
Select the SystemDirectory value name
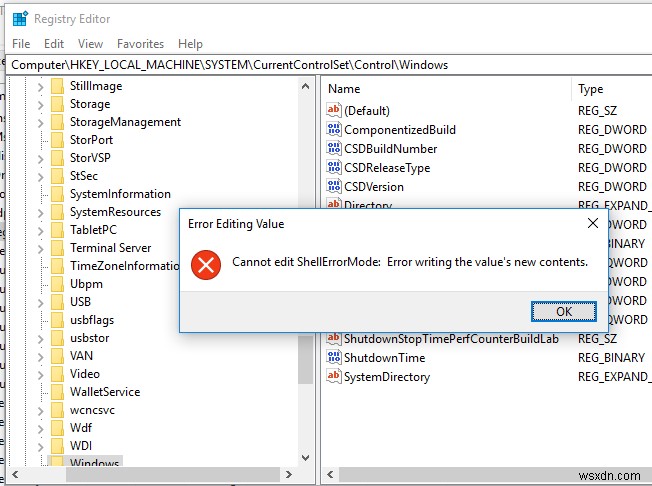click(387, 377)
